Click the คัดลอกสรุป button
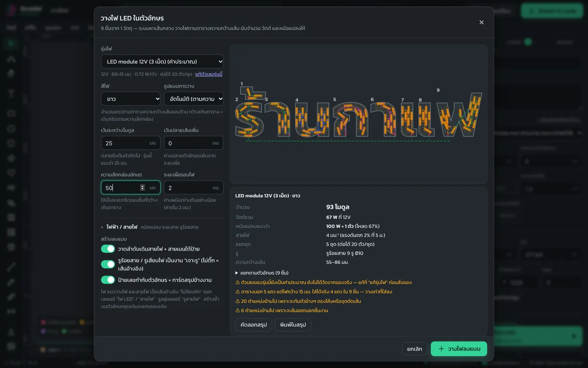The height and width of the screenshot is (368, 588). tap(254, 325)
